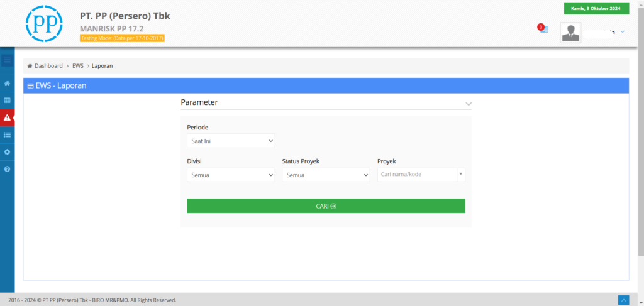Toggle the sidebar hamburger menu
644x306 pixels.
click(7, 61)
